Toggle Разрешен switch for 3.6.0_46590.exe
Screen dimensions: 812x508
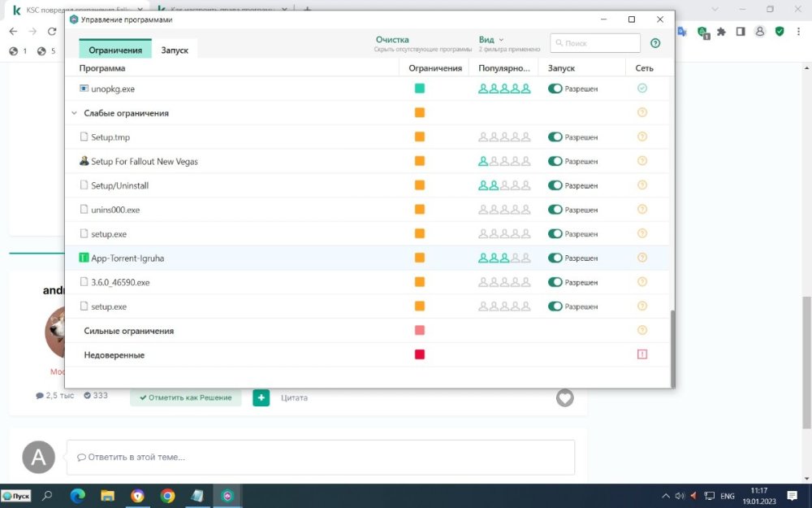555,283
